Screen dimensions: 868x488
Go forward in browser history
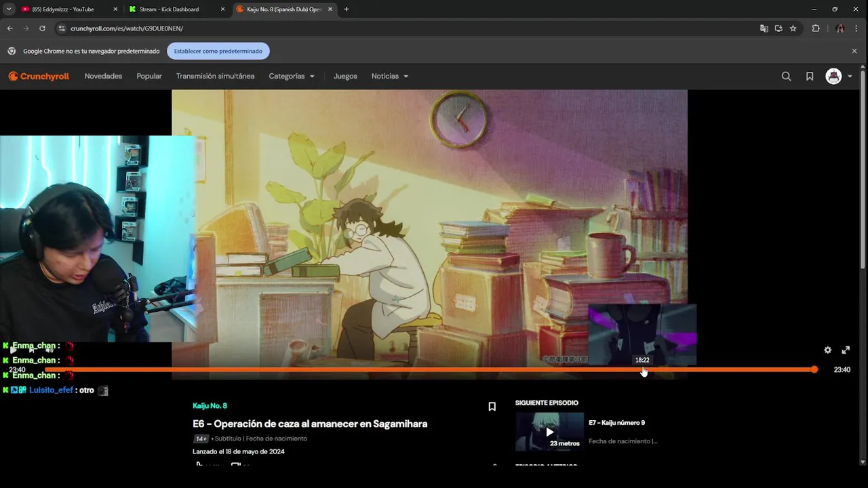click(26, 28)
